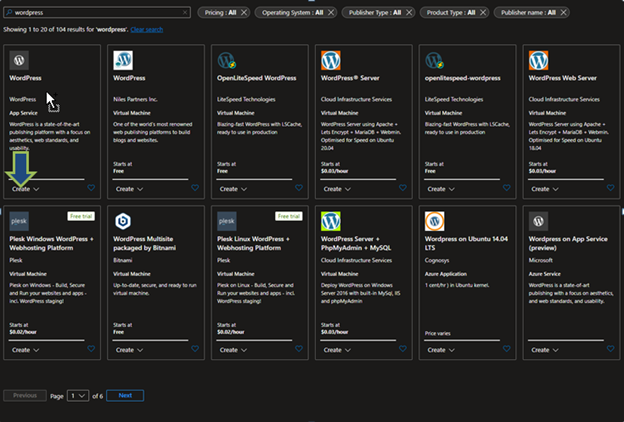The image size is (624, 422).
Task: Favorite Wordpress on Ubuntu 14.04 LTS
Action: [x=507, y=348]
